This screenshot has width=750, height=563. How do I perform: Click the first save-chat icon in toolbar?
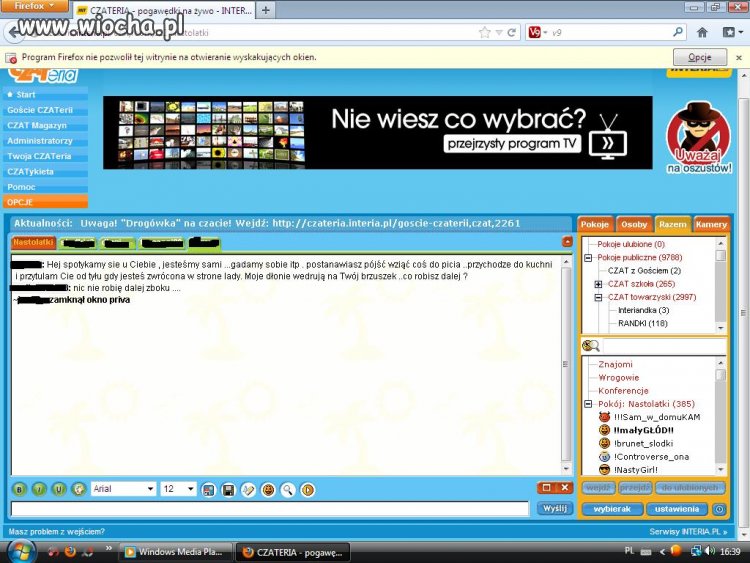[209, 490]
